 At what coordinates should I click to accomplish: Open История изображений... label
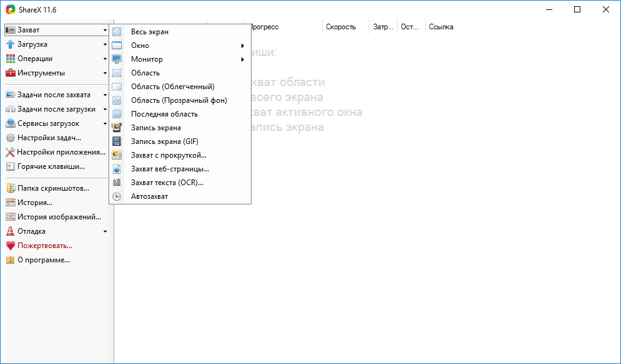59,217
